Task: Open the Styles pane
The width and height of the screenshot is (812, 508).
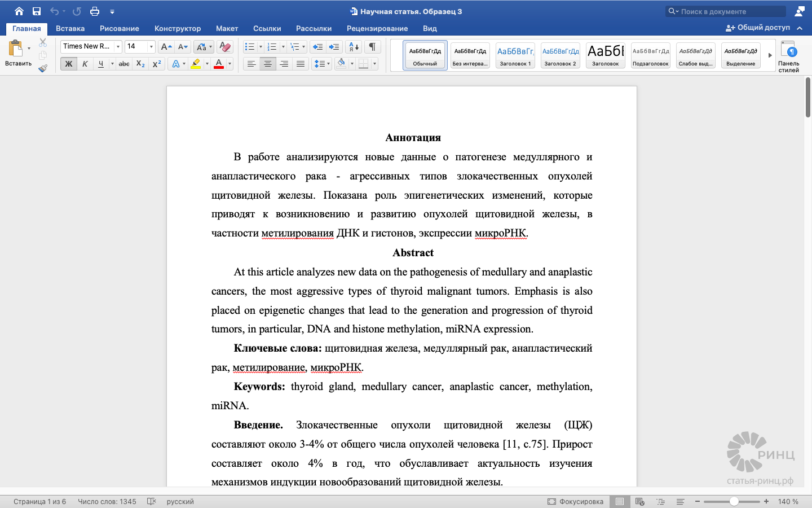Action: 788,56
